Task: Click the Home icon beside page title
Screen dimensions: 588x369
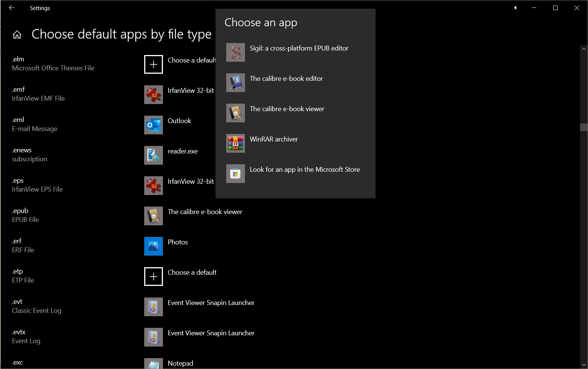Action: (x=17, y=35)
